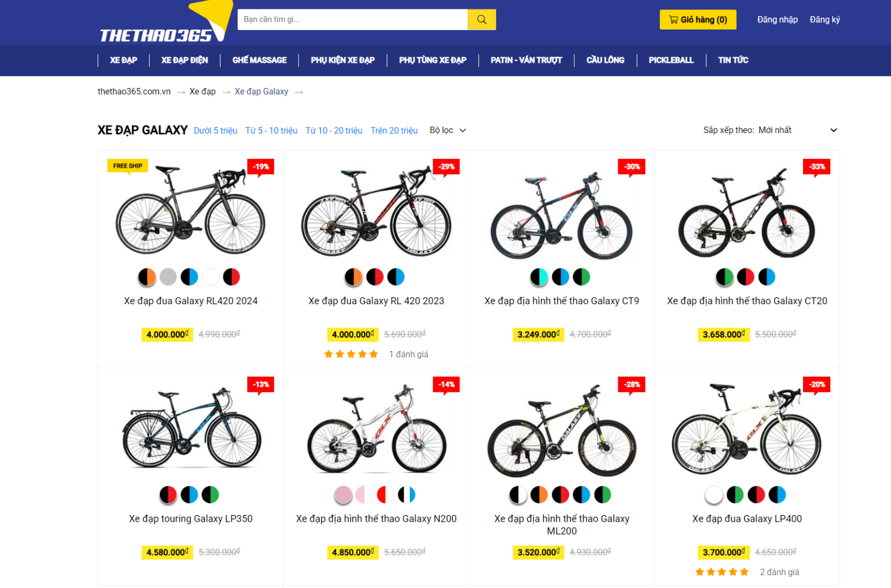The height and width of the screenshot is (588, 891).
Task: Select the white swatch for Galaxy LP400
Action: (714, 494)
